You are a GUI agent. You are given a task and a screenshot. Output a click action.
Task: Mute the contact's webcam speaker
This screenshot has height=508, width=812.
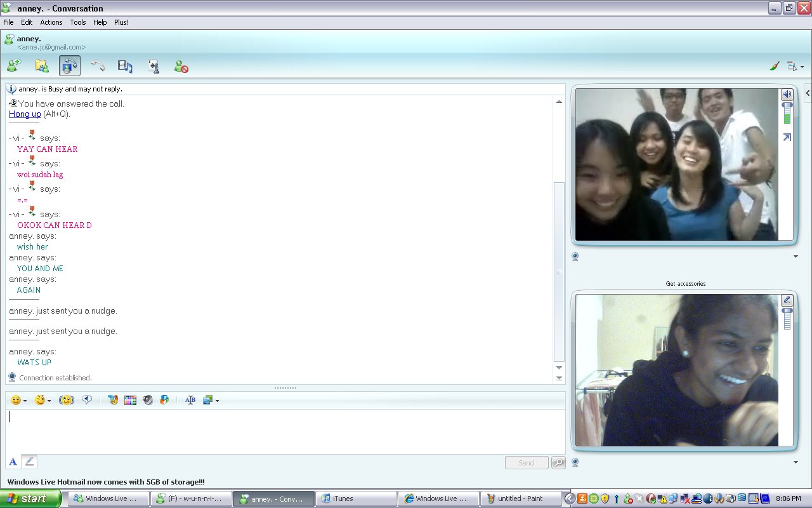click(x=787, y=95)
